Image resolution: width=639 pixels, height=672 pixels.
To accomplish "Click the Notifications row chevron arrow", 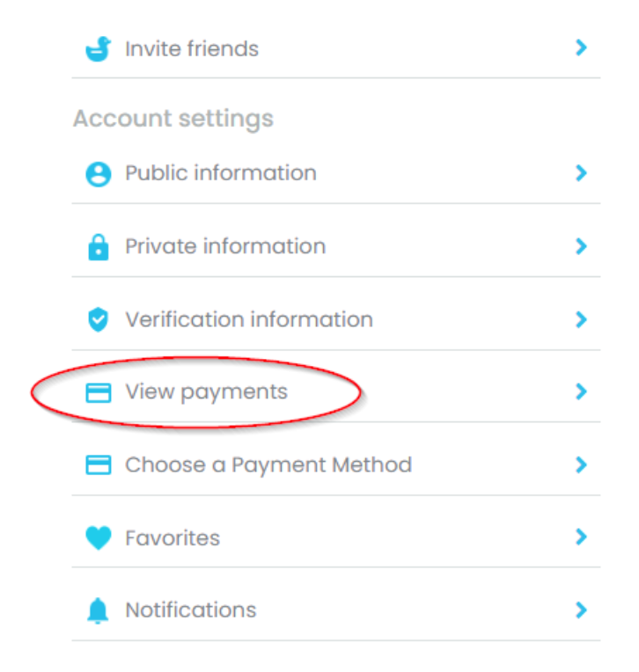I will pyautogui.click(x=580, y=610).
